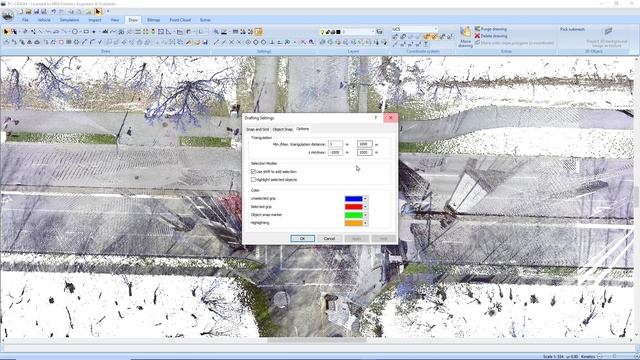Click Pick submesh in 3D Object group
The width and height of the screenshot is (640, 360).
572,29
